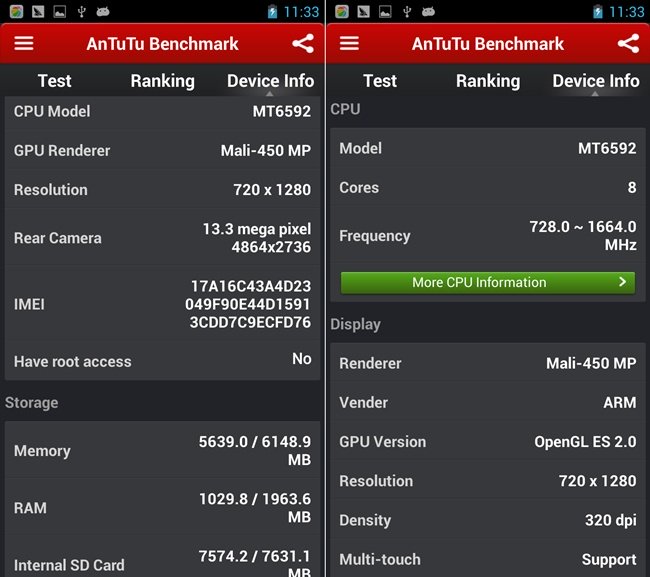This screenshot has width=650, height=577.
Task: Tap the arrow on the More CPU Information button
Action: [x=622, y=283]
